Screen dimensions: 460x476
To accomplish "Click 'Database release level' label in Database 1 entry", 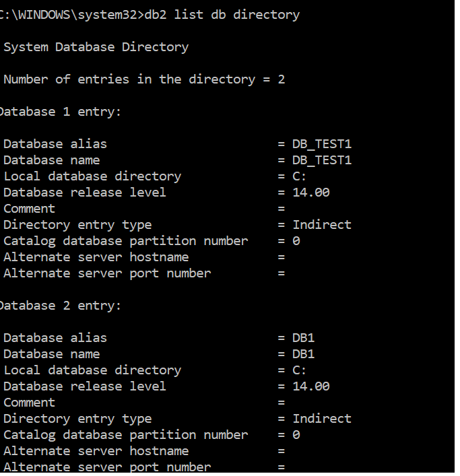I will click(85, 193).
